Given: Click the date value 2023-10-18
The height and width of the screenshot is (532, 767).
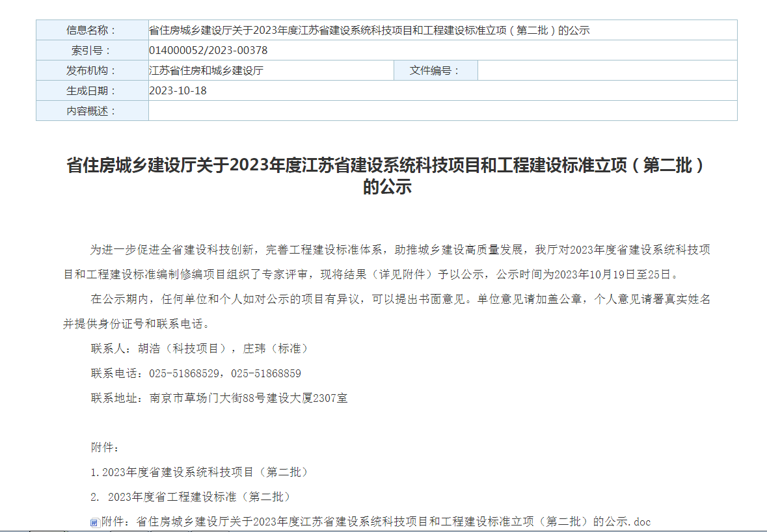Looking at the screenshot, I should click(x=178, y=91).
